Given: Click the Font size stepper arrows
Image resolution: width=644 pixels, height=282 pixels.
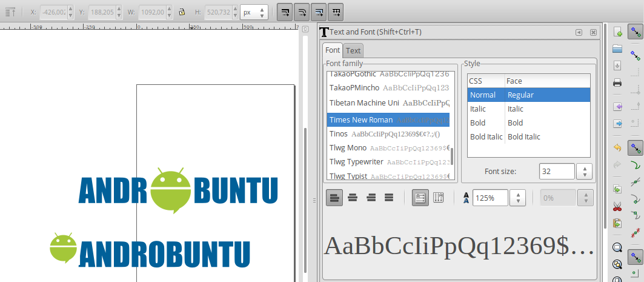Looking at the screenshot, I should [x=585, y=172].
